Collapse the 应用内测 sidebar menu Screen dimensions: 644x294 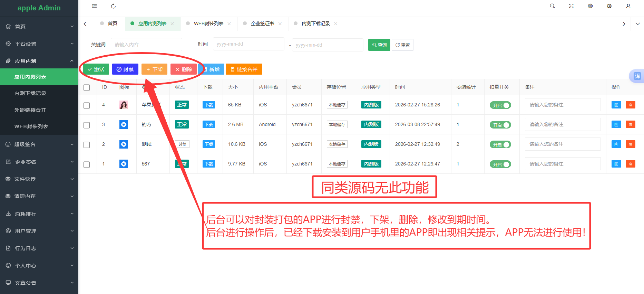(x=39, y=61)
